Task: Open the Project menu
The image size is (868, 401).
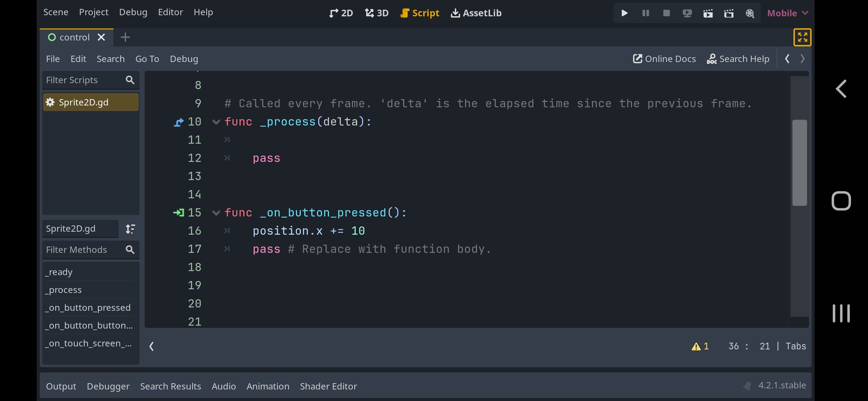Action: [x=93, y=12]
